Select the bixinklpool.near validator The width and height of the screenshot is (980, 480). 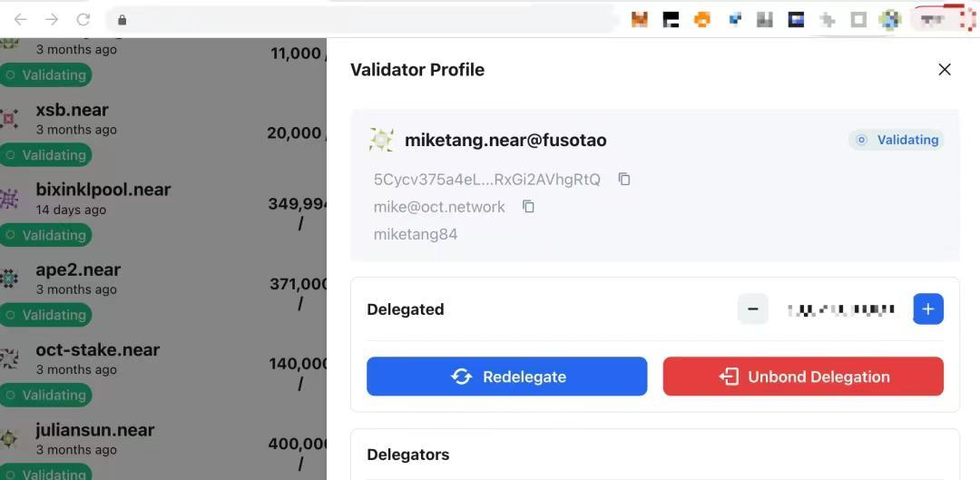(163, 212)
